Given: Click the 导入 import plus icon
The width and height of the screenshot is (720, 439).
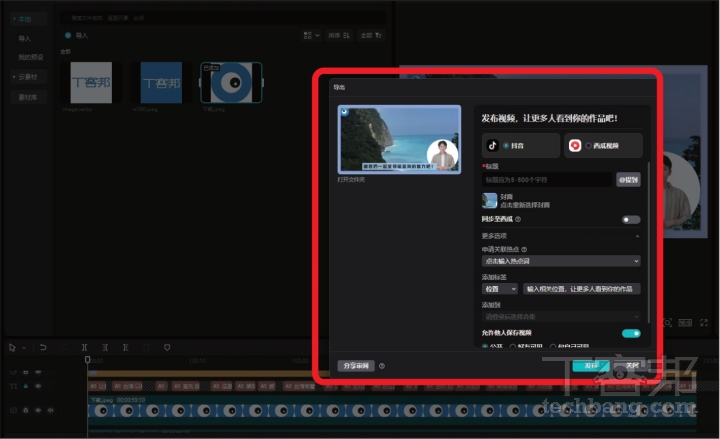Looking at the screenshot, I should 68,35.
